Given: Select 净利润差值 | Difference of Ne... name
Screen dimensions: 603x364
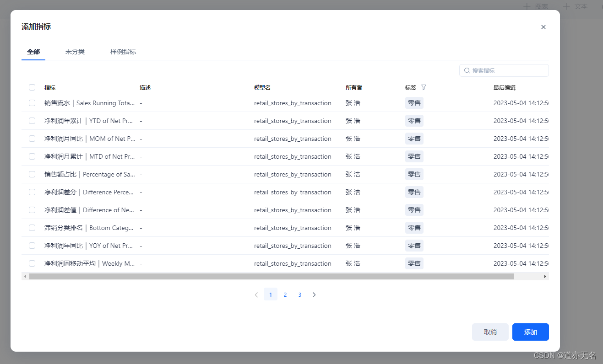Looking at the screenshot, I should tap(90, 210).
